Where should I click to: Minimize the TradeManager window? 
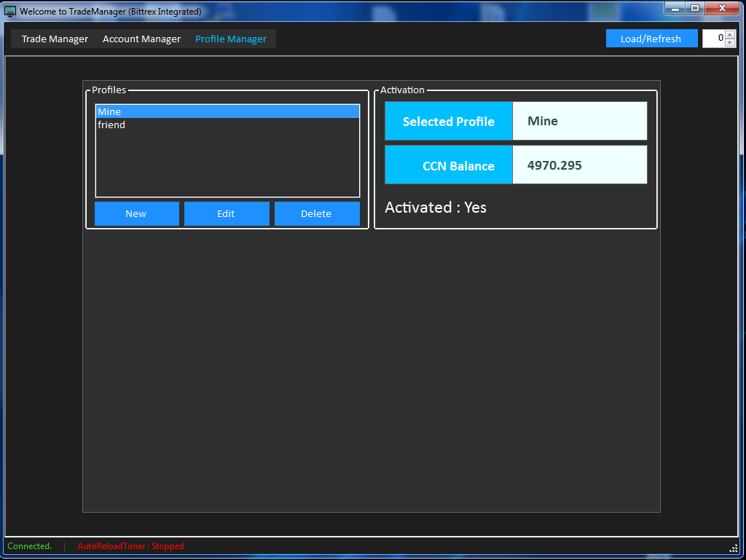click(x=675, y=8)
